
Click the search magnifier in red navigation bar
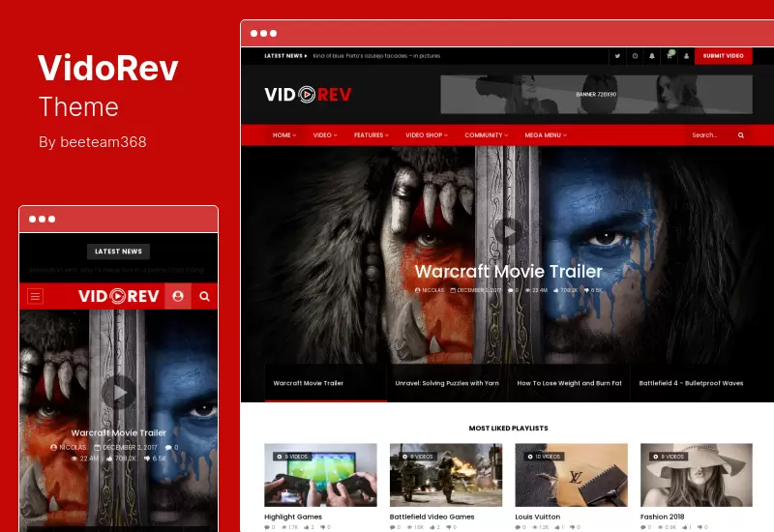coord(741,135)
